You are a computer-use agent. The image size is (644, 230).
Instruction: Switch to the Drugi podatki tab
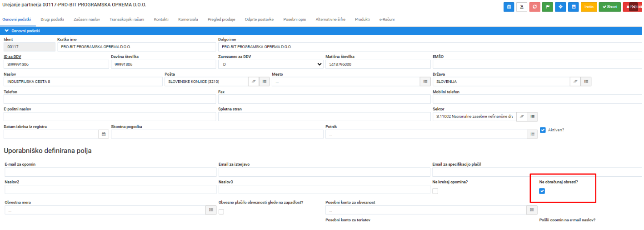click(x=52, y=20)
